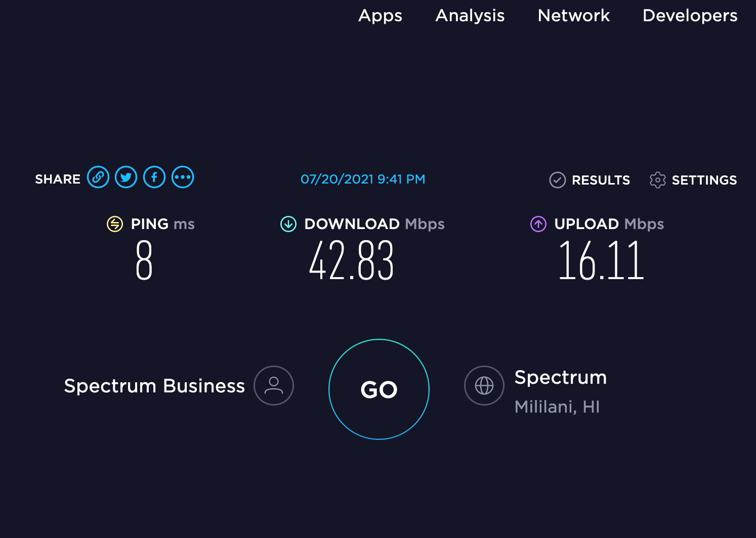Click the purple Upload arrow icon
The height and width of the screenshot is (538, 756).
click(538, 223)
